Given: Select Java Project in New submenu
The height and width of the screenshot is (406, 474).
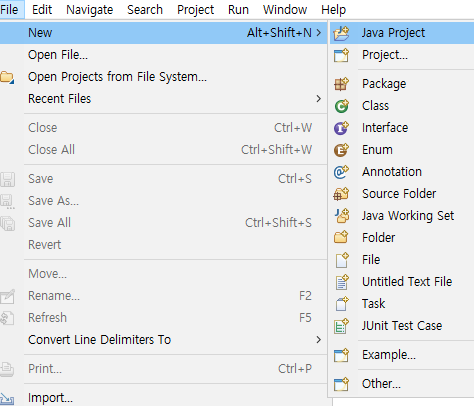Looking at the screenshot, I should [402, 33].
